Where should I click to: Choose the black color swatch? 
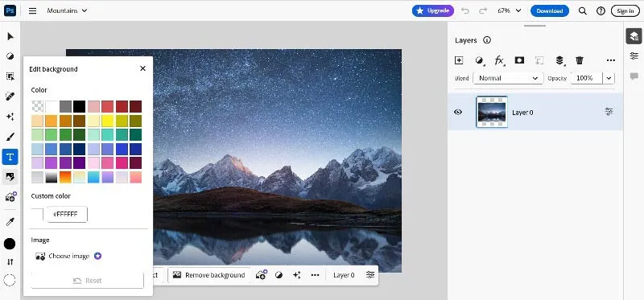[79, 107]
